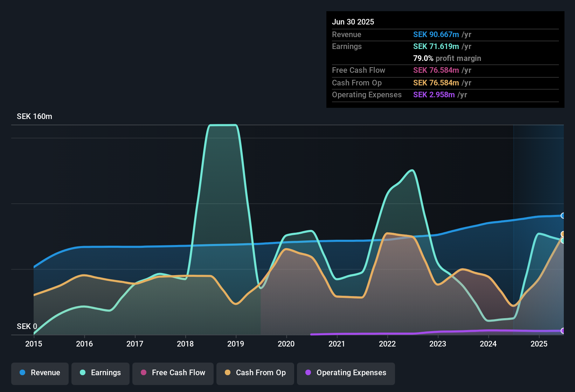This screenshot has width=575, height=392.
Task: Click the 2023 x-axis label
Action: coord(438,344)
